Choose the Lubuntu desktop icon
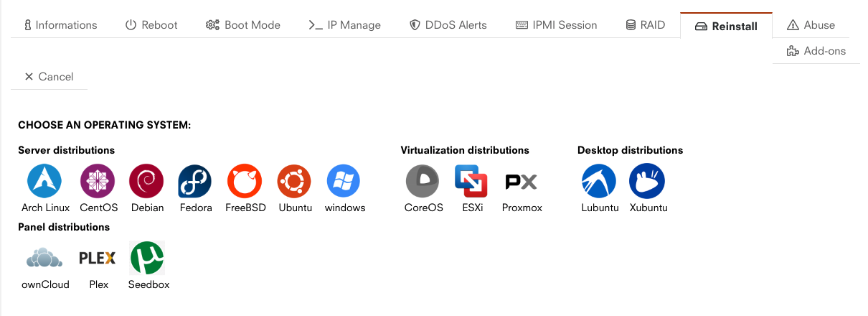This screenshot has height=316, width=868. tap(599, 181)
